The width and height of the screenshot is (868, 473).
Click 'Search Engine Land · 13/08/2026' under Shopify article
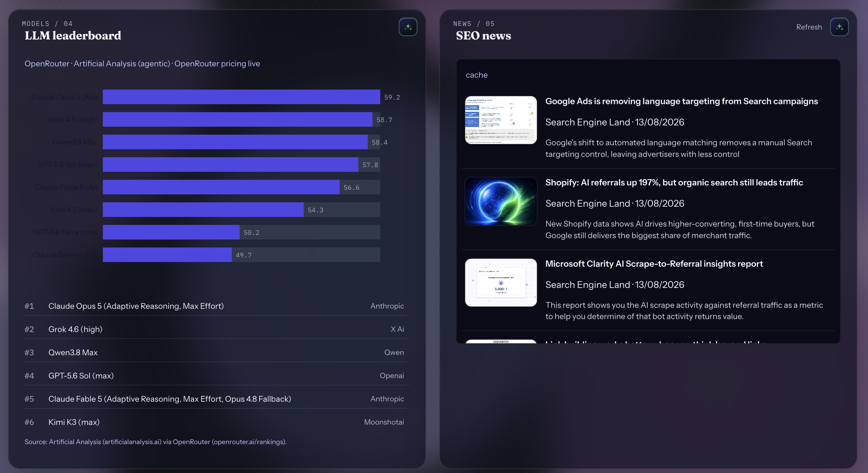coord(615,203)
